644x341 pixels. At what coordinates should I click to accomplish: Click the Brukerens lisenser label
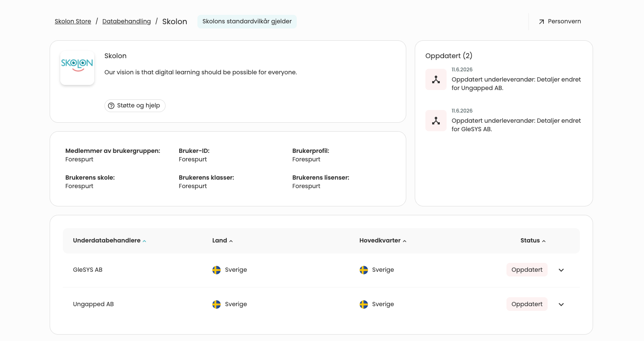coord(321,178)
